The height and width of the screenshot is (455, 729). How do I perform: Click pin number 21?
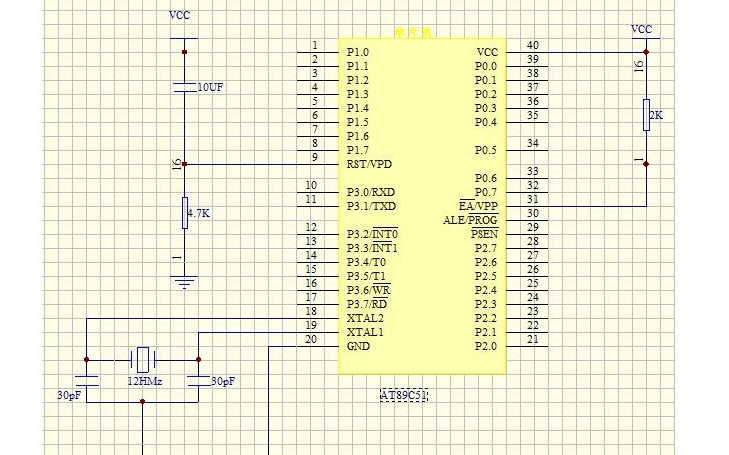pos(533,339)
